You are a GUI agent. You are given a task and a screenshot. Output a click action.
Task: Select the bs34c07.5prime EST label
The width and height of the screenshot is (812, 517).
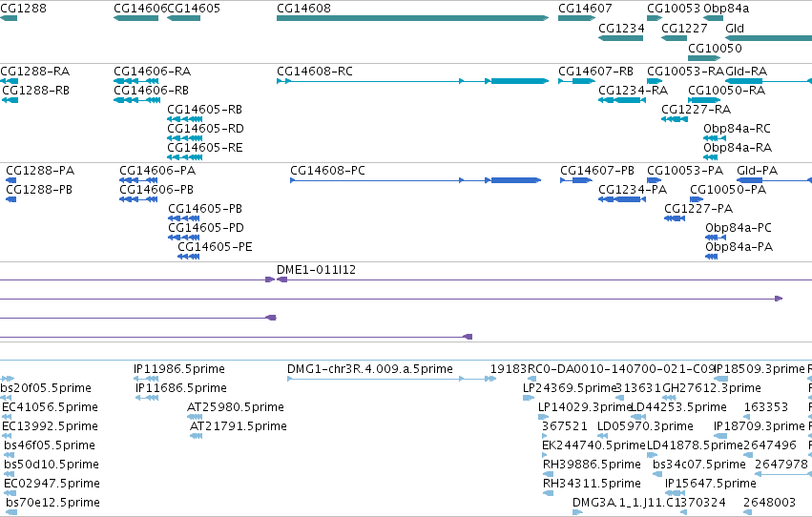pyautogui.click(x=699, y=465)
